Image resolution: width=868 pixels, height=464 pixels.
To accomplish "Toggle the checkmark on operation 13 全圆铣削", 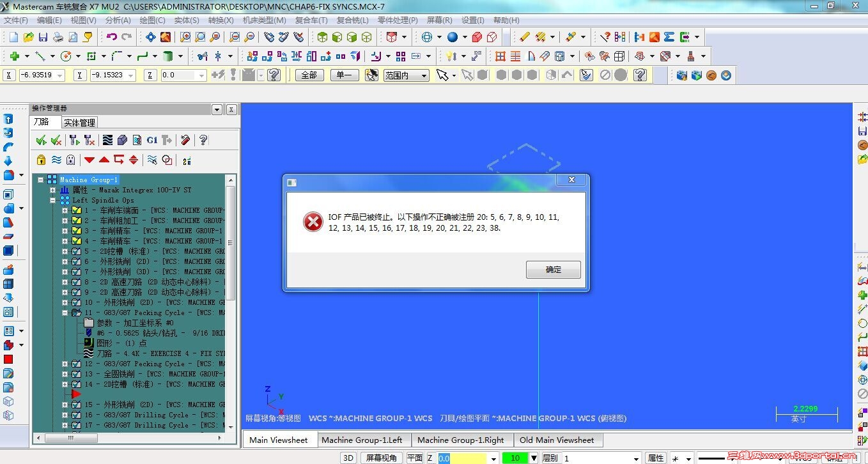I will tap(77, 374).
